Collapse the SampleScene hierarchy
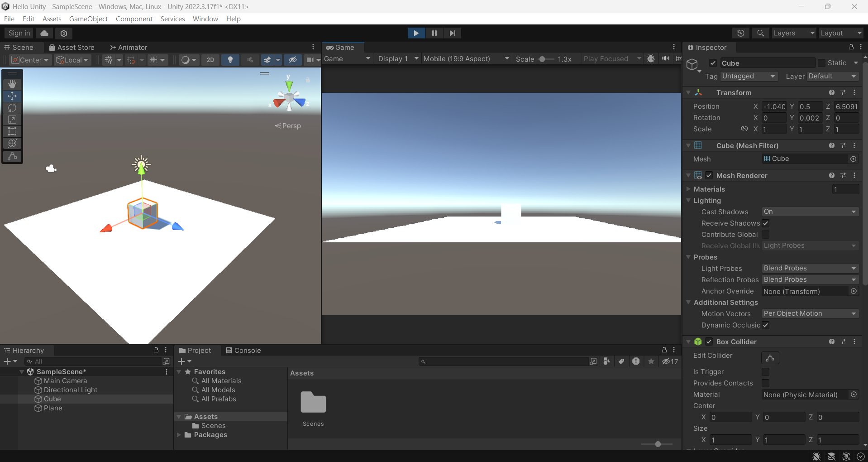The width and height of the screenshot is (868, 462). click(22, 371)
